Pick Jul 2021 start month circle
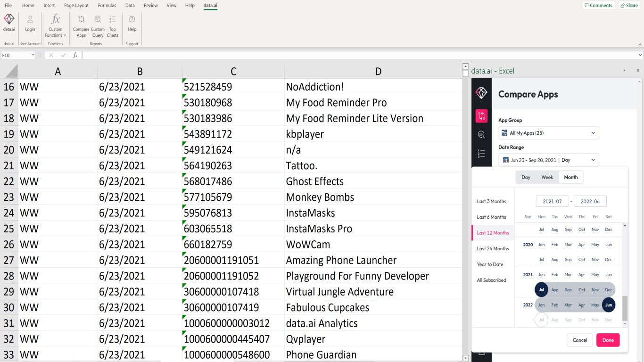The height and width of the screenshot is (362, 644). (x=542, y=290)
